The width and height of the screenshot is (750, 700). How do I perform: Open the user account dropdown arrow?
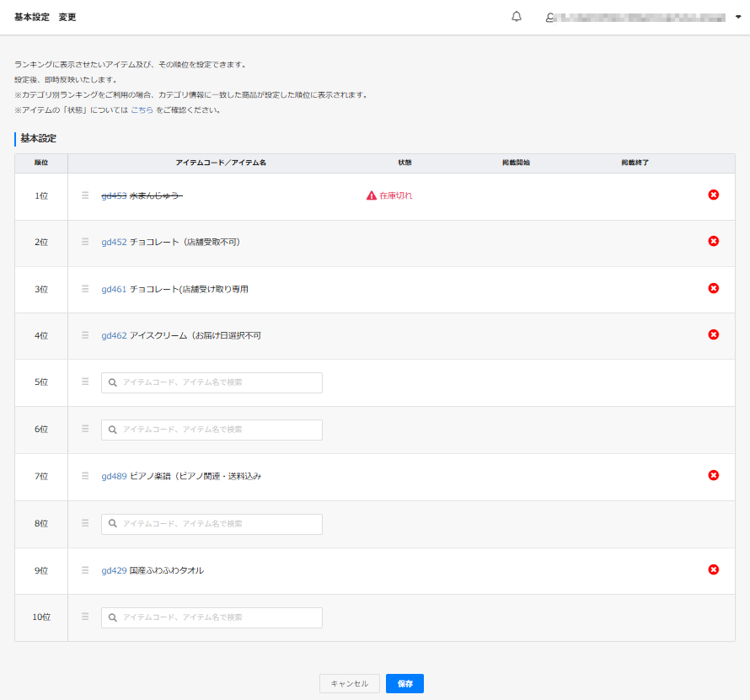pyautogui.click(x=738, y=17)
